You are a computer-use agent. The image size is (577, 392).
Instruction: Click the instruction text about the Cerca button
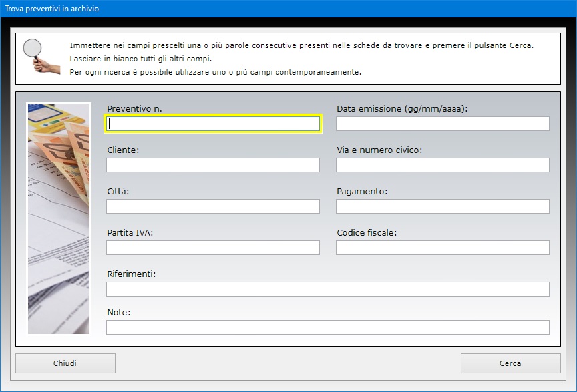click(302, 45)
